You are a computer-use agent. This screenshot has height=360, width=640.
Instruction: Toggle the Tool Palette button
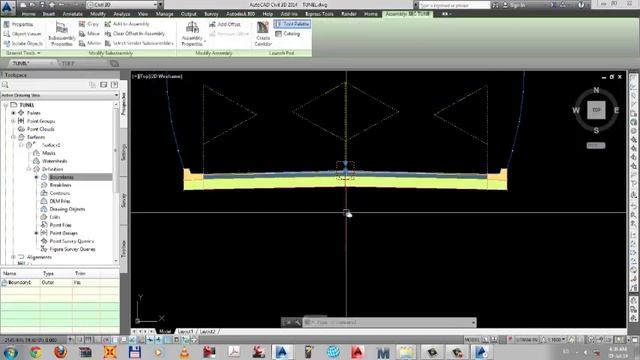coord(292,24)
